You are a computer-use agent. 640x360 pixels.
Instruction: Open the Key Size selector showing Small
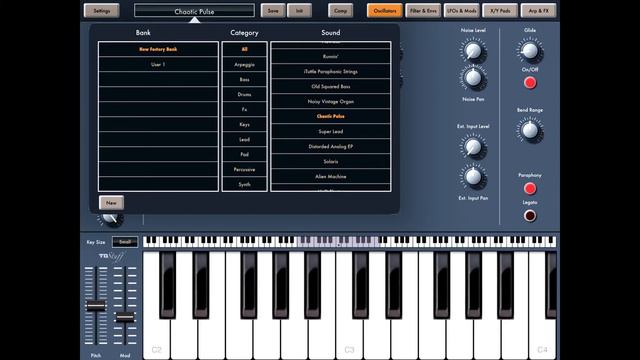pos(125,242)
